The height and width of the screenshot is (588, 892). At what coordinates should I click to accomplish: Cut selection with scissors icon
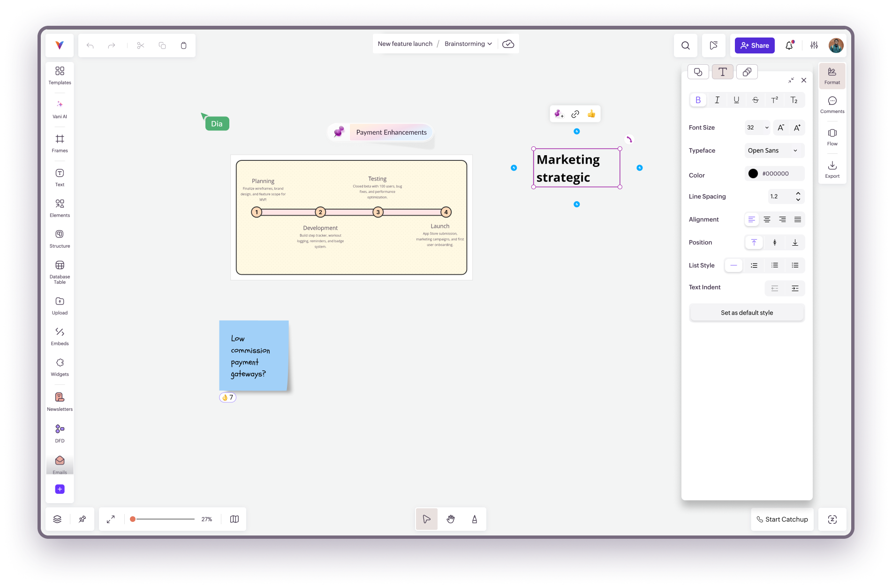[141, 45]
